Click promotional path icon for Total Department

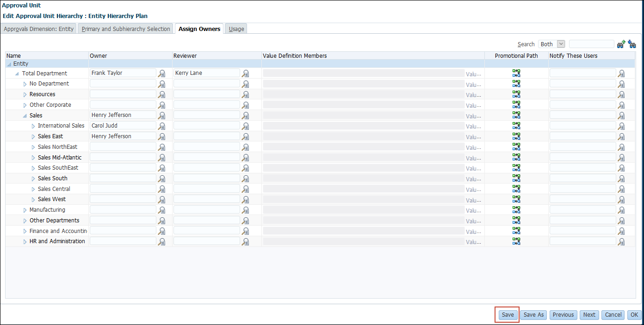[x=516, y=73]
